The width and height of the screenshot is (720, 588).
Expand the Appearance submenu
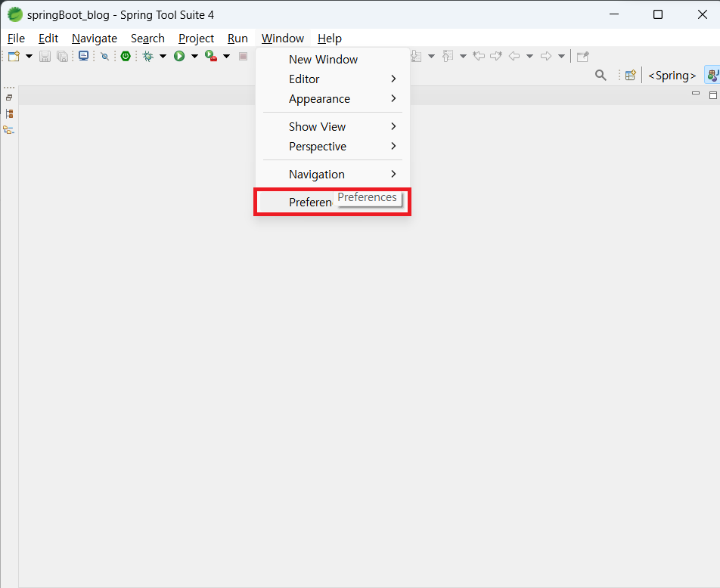click(332, 99)
